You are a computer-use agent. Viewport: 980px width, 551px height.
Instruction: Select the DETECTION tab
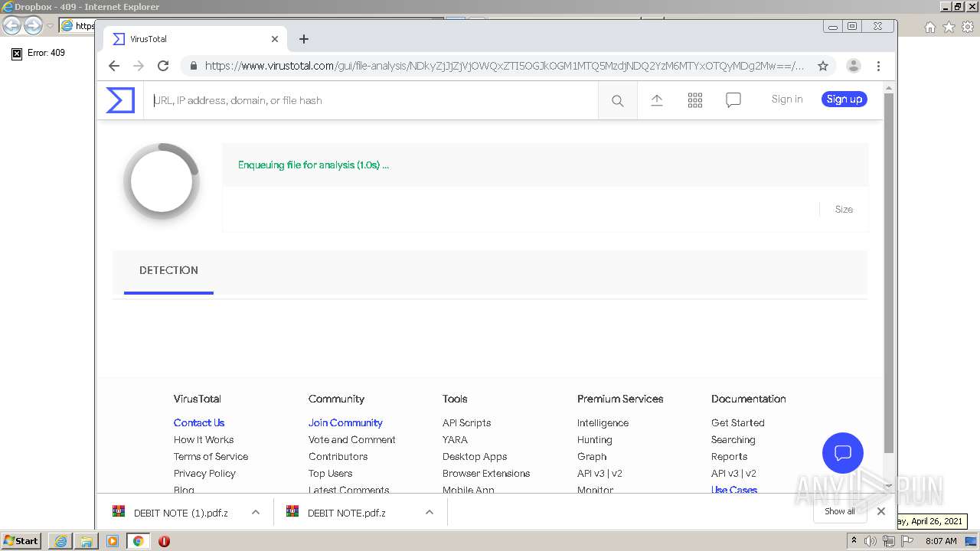pos(168,271)
